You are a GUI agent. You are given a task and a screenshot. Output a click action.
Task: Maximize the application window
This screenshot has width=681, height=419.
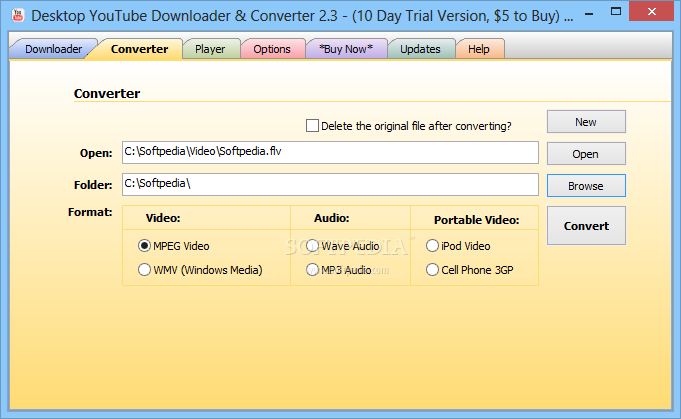coord(615,12)
